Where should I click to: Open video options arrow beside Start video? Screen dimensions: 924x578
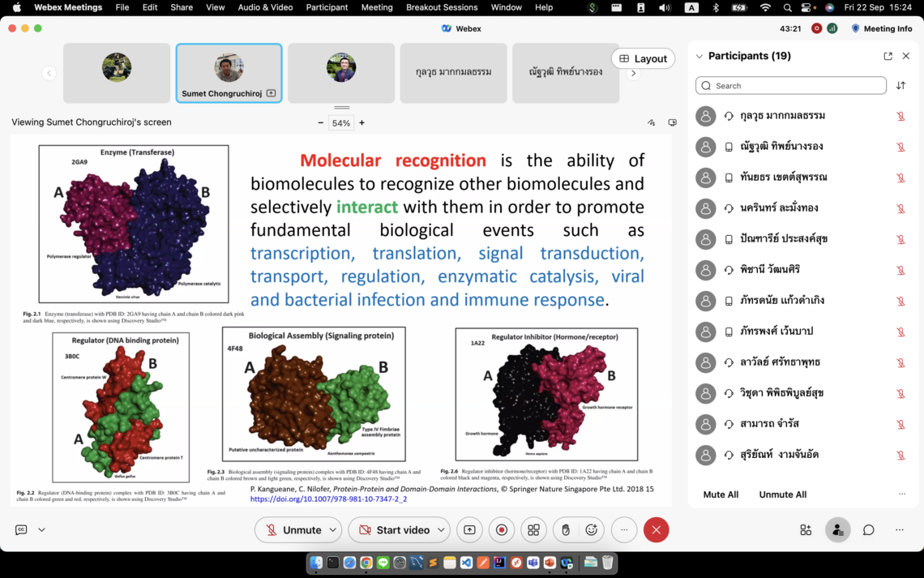tap(441, 530)
